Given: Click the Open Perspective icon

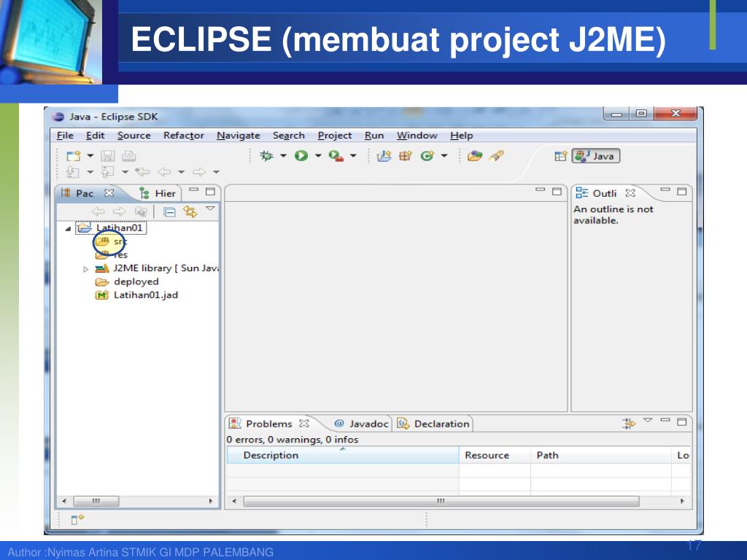Looking at the screenshot, I should 561,156.
